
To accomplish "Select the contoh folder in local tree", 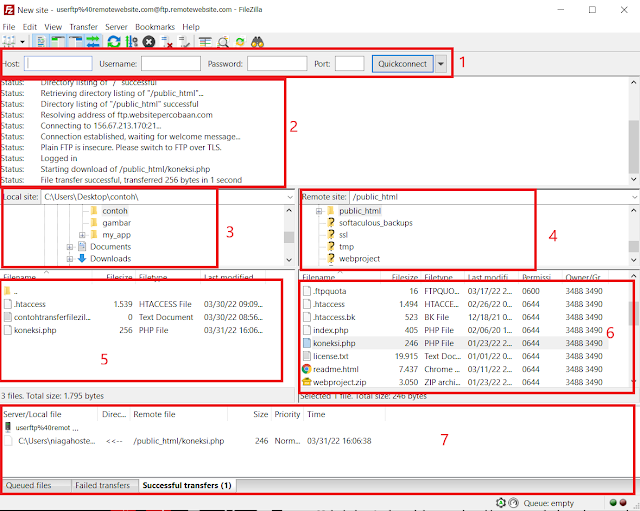I will (115, 211).
